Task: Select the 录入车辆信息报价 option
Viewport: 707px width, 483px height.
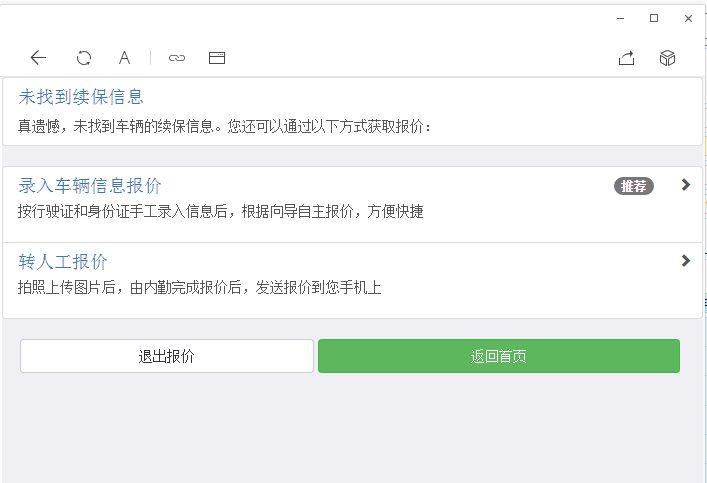Action: [x=90, y=186]
